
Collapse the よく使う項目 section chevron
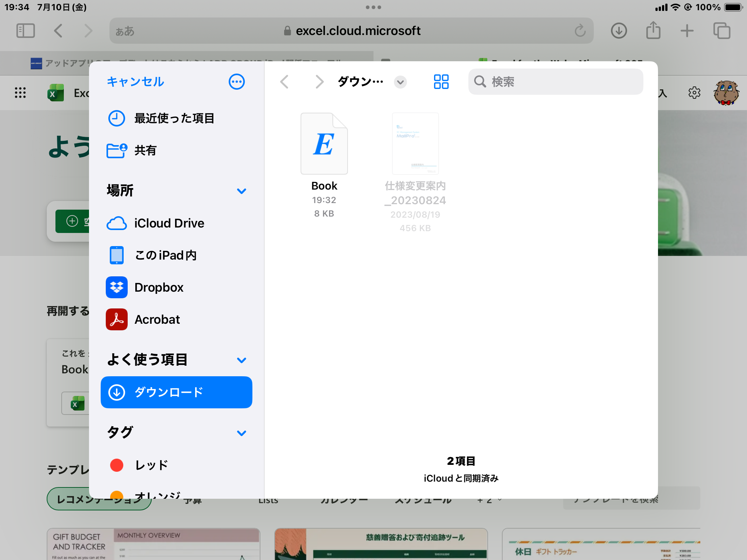pyautogui.click(x=241, y=360)
